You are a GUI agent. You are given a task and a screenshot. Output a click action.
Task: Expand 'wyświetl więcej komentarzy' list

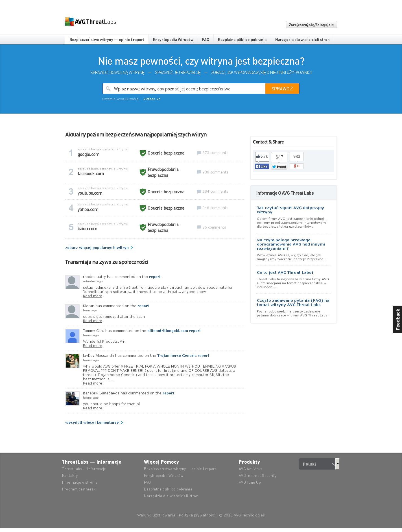(94, 423)
